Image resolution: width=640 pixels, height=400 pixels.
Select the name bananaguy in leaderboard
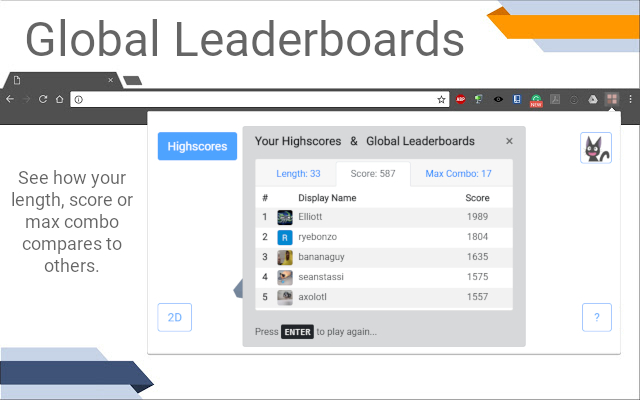point(321,257)
